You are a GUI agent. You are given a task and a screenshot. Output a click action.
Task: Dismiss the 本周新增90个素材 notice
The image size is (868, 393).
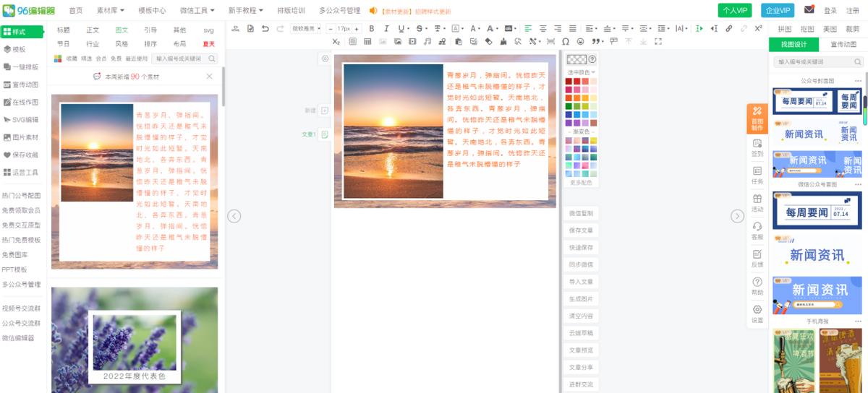tap(210, 77)
